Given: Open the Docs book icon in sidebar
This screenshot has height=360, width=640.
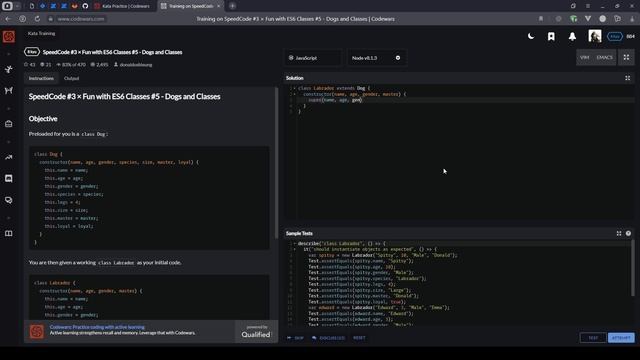Looking at the screenshot, I should click(x=9, y=233).
